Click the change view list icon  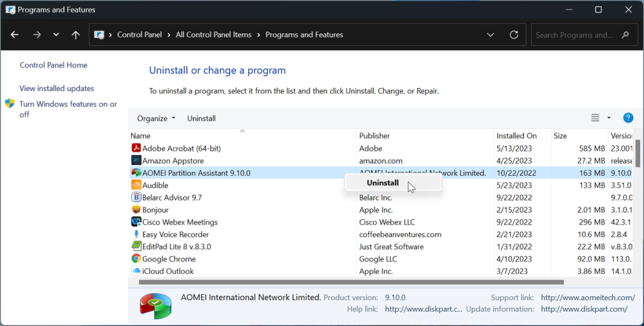tap(595, 118)
